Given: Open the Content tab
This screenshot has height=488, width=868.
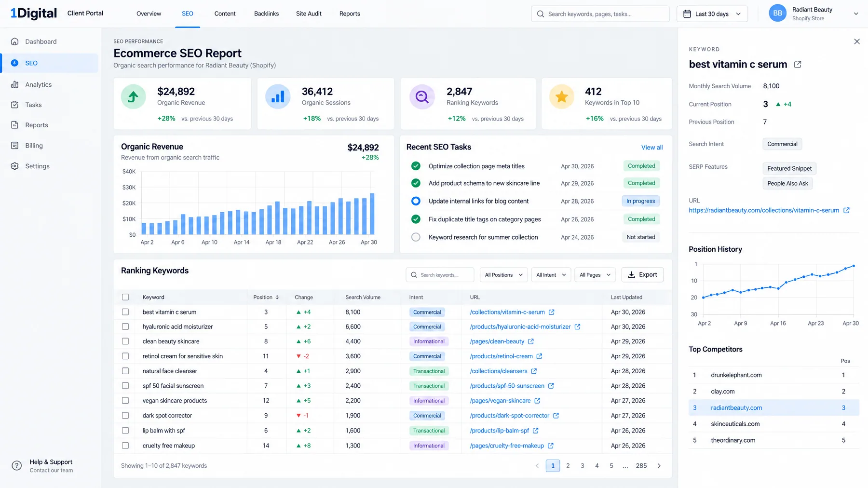Looking at the screenshot, I should click(225, 14).
